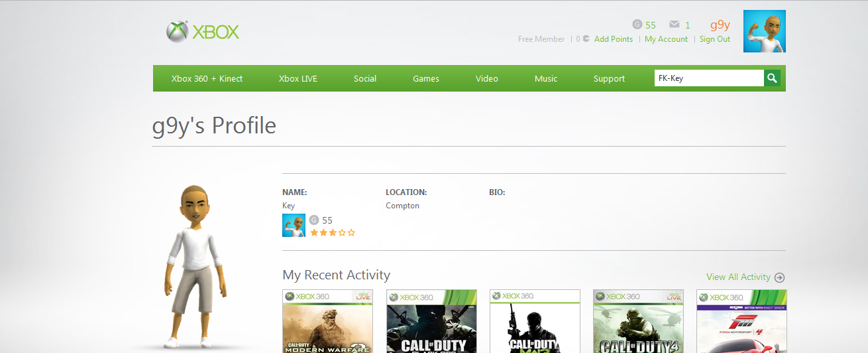Open Call of Duty 4 game cover
Image resolution: width=868 pixels, height=353 pixels.
[638, 321]
